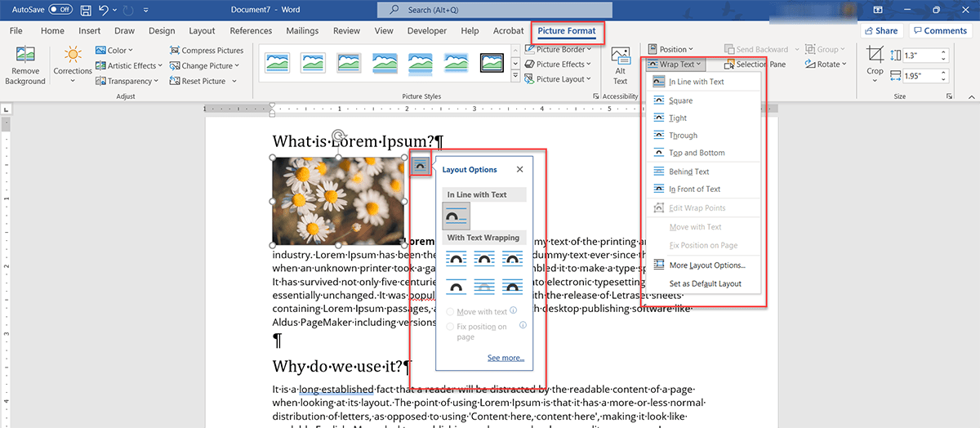This screenshot has width=980, height=428.
Task: Choose In Front of Text icon in Layout Options
Action: (512, 286)
